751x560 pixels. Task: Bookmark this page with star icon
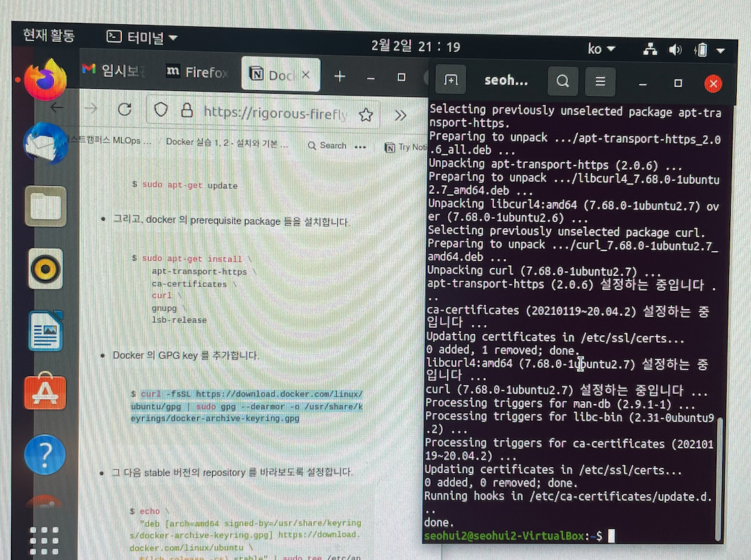(366, 114)
